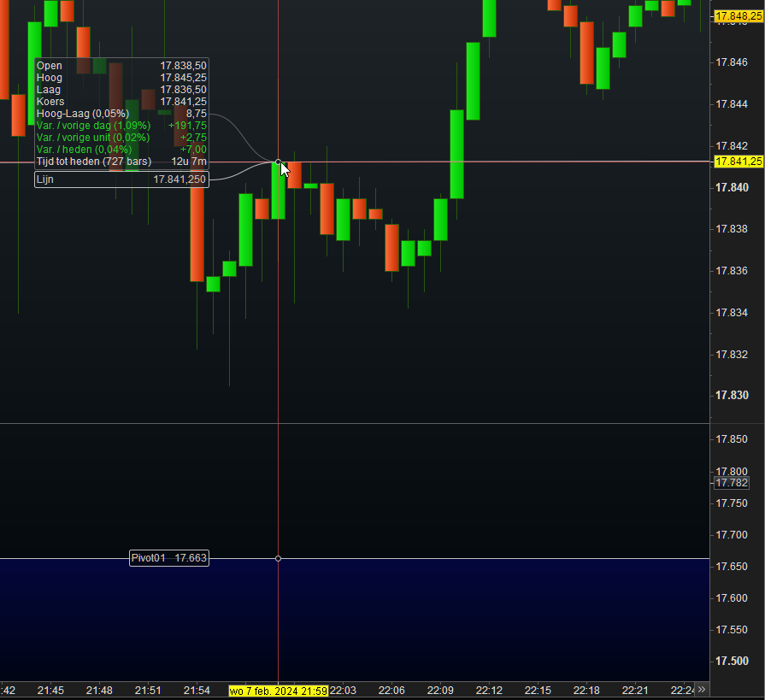The image size is (765, 700).
Task: Click the Lijn 17.841,250 label box
Action: (x=121, y=179)
